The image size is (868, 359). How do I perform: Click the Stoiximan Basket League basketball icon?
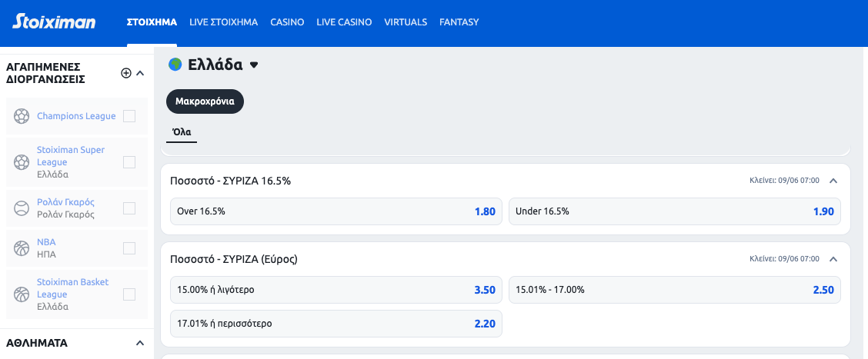pyautogui.click(x=22, y=294)
